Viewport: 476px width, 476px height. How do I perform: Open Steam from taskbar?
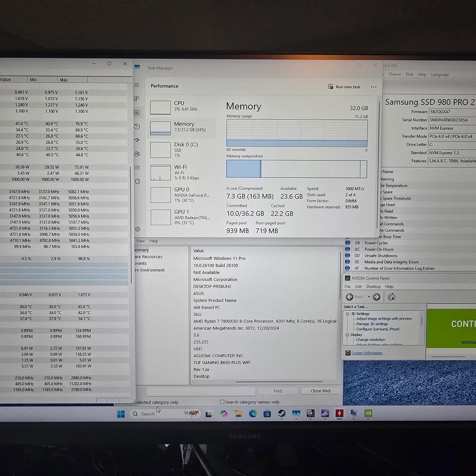pos(282,414)
